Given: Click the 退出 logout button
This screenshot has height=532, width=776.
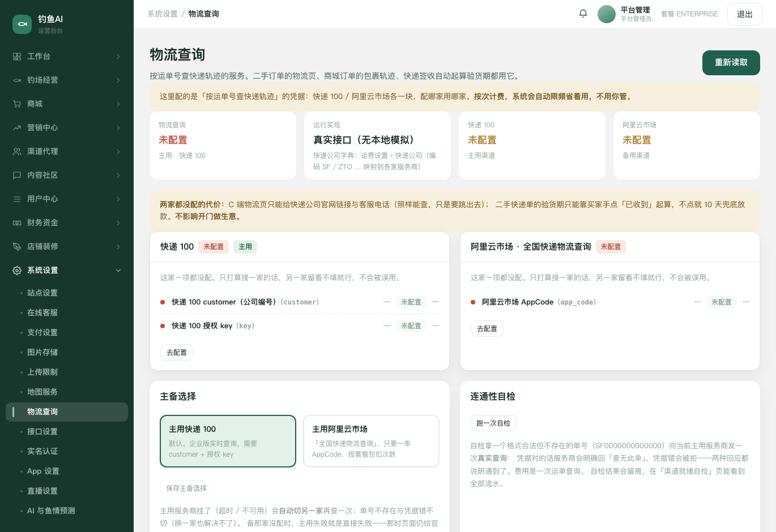Looking at the screenshot, I should coord(745,14).
